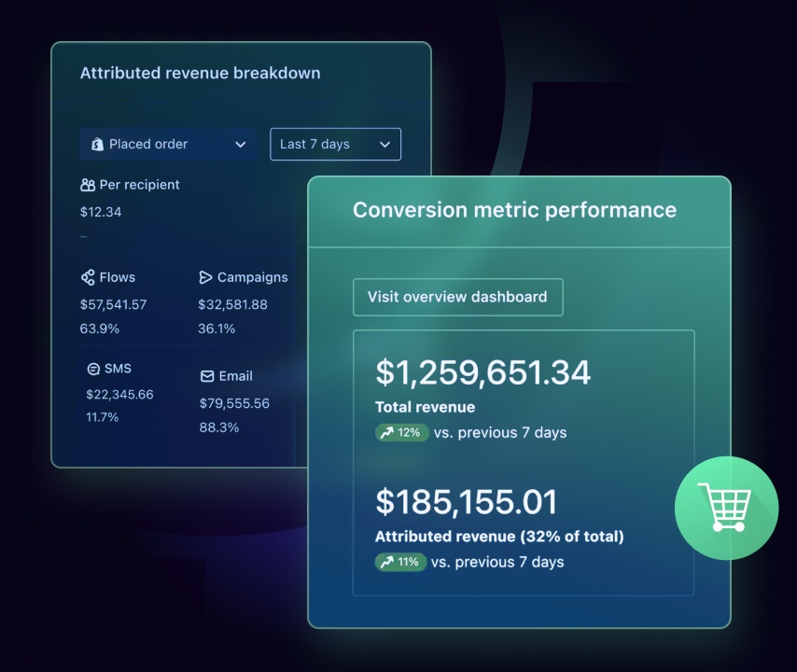Viewport: 797px width, 672px height.
Task: Click the Total revenue amount $1,259,651.34
Action: tap(482, 372)
